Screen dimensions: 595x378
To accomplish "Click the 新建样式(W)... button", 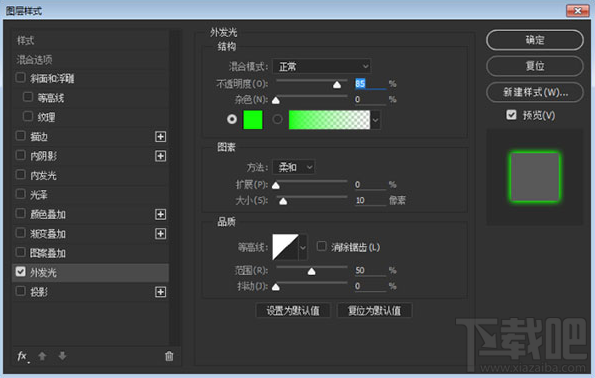I will (x=534, y=92).
